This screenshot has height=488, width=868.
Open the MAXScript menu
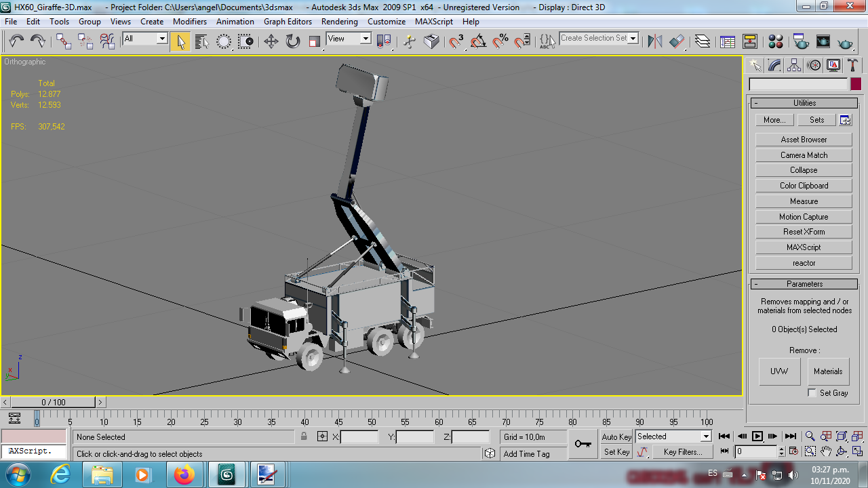pos(434,21)
